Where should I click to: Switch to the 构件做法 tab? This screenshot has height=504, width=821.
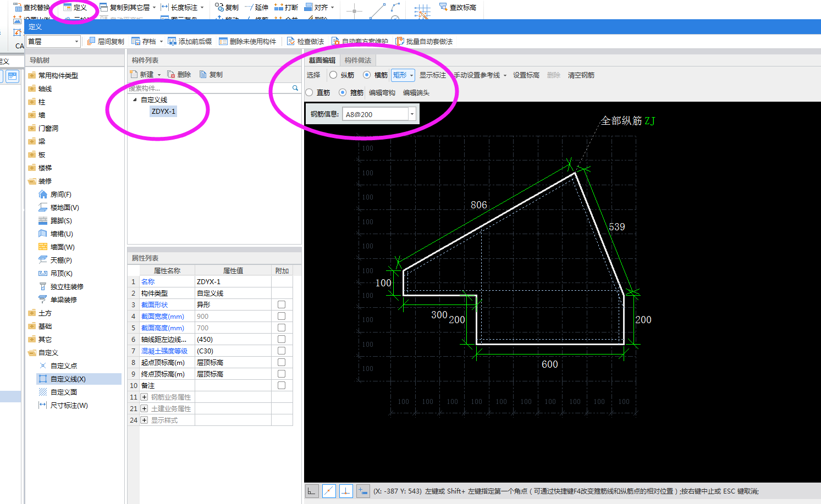click(358, 60)
